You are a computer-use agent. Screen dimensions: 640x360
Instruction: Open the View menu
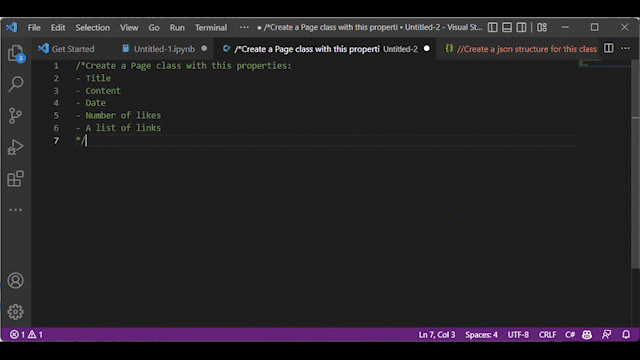[x=129, y=27]
